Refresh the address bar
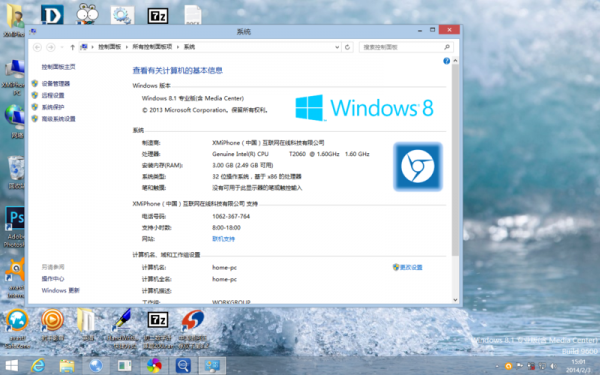The height and width of the screenshot is (375, 600). pyautogui.click(x=347, y=47)
